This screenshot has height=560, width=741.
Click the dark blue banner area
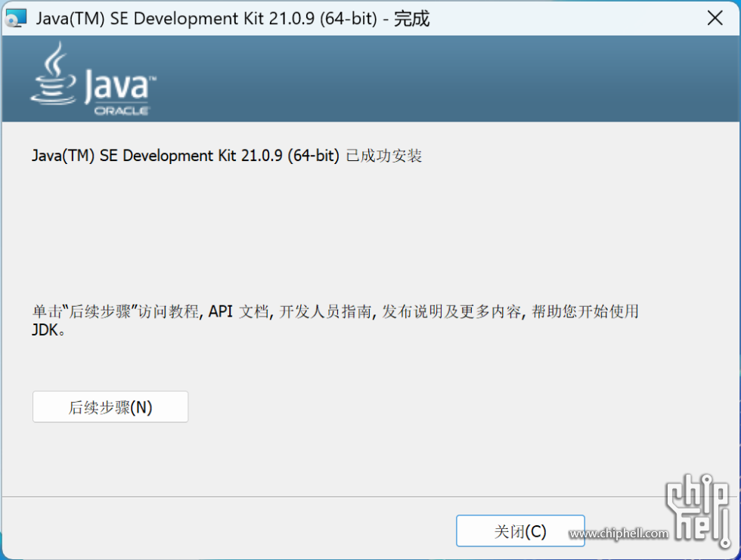[x=454, y=79]
